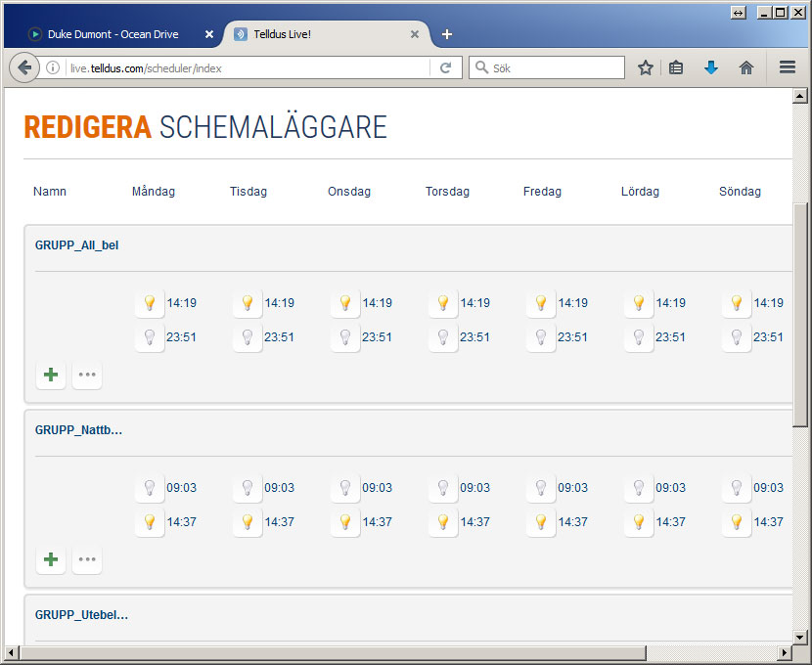812x665 pixels.
Task: Click the address bar URL field
Action: pos(248,67)
